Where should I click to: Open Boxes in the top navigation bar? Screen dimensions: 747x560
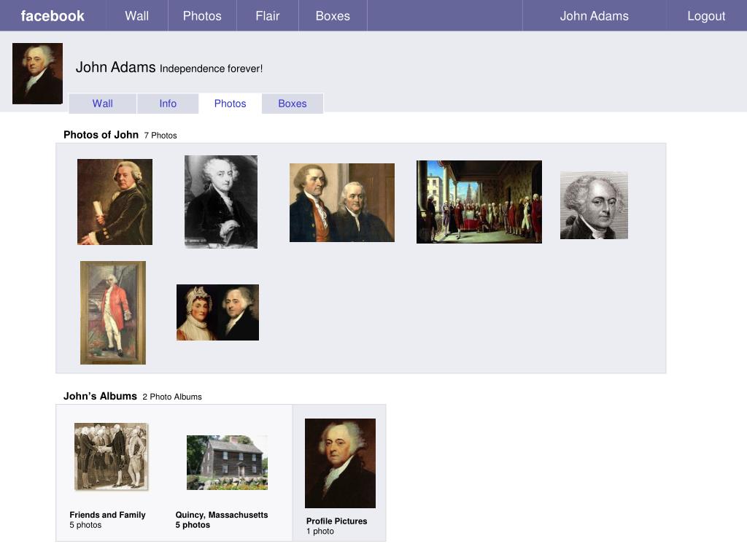point(333,16)
